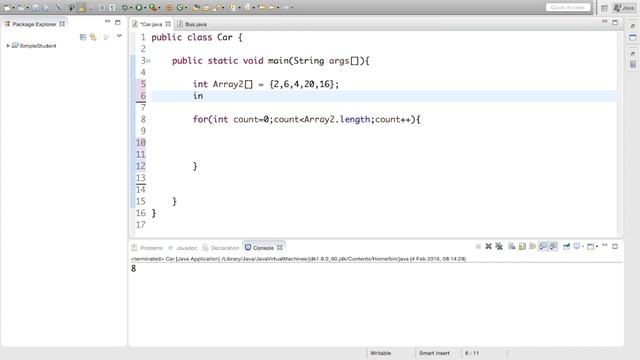Run the program with the green play icon
The width and height of the screenshot is (640, 360).
point(139,8)
